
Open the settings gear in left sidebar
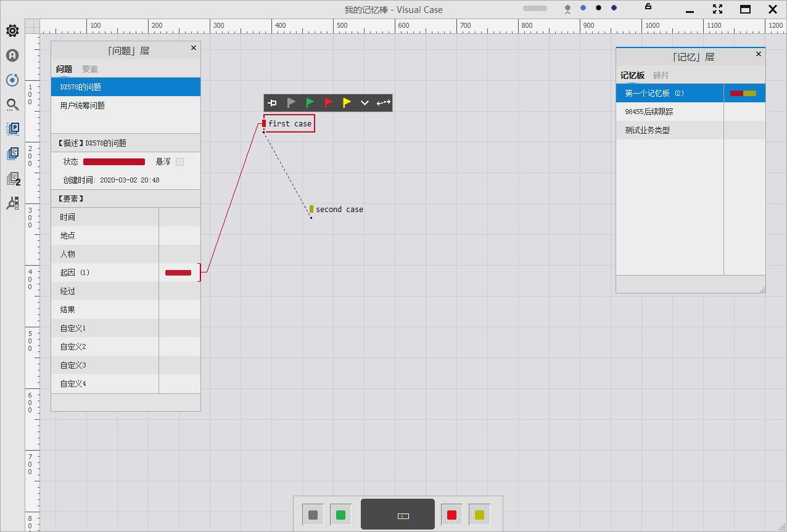coord(12,30)
